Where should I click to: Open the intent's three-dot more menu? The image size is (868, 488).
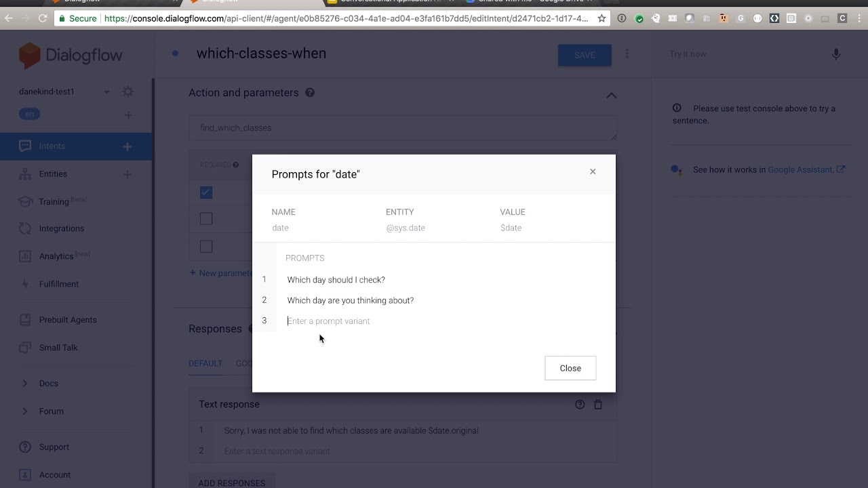click(x=627, y=54)
